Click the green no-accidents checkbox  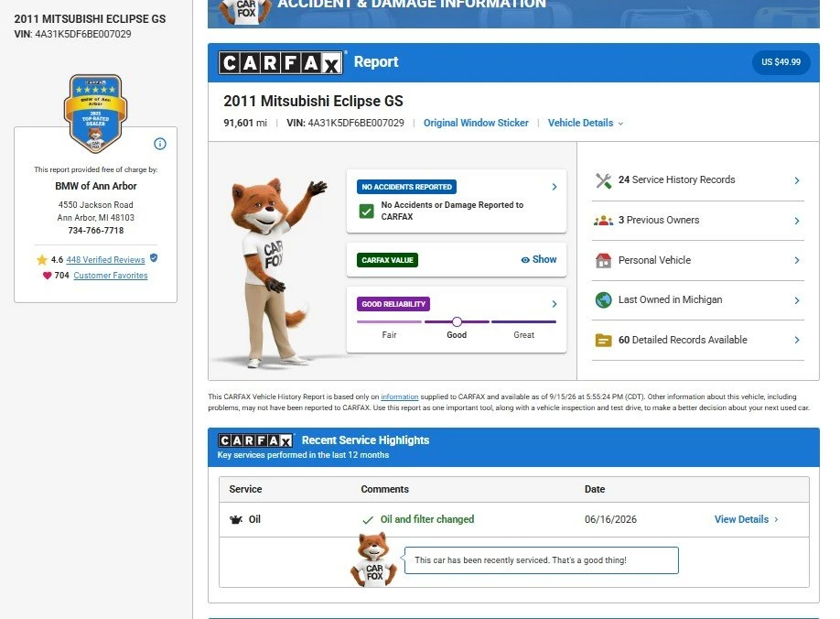[366, 212]
